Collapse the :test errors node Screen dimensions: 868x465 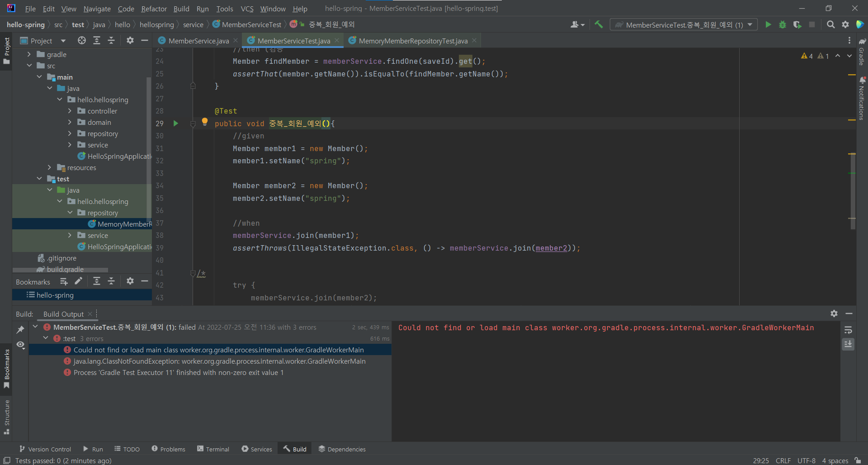click(46, 338)
